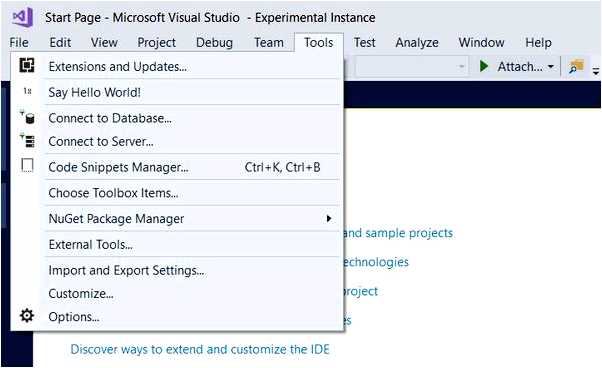The width and height of the screenshot is (602, 368).
Task: Open the View menu
Action: click(104, 42)
